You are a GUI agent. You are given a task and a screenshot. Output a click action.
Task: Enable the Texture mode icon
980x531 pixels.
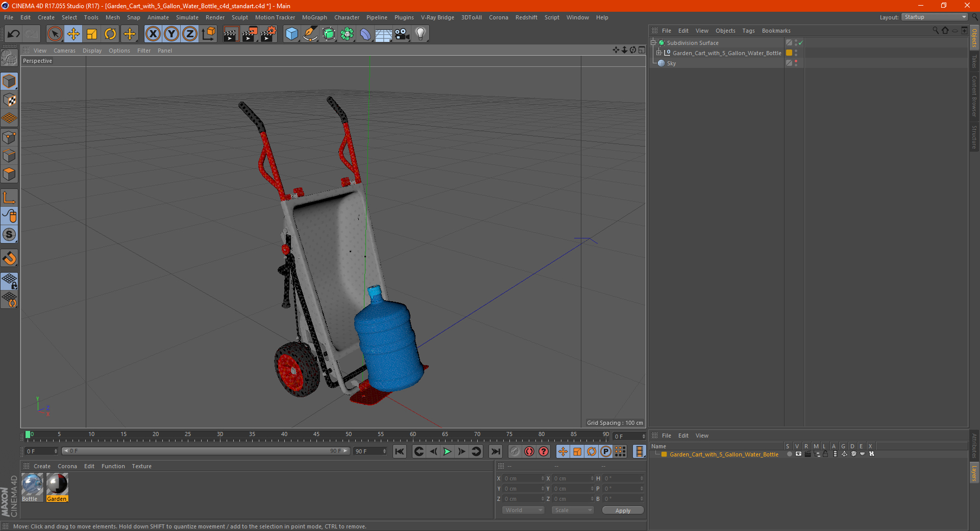coord(9,100)
